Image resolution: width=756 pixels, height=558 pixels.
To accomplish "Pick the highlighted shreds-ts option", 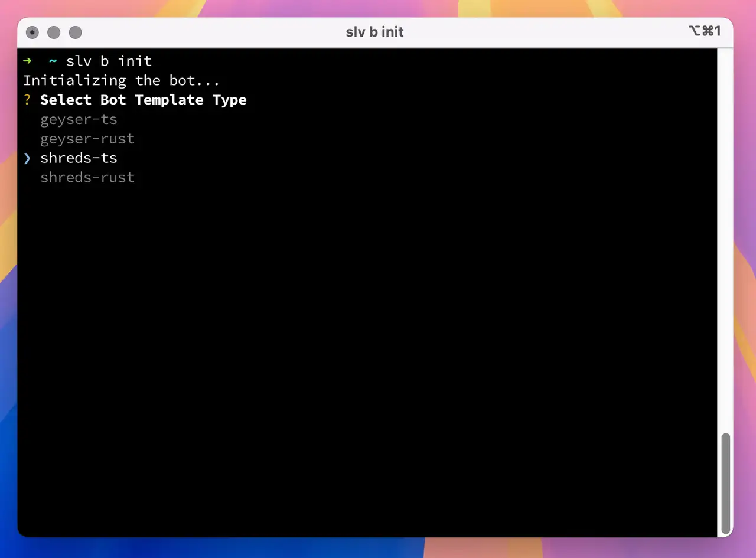I will point(79,158).
